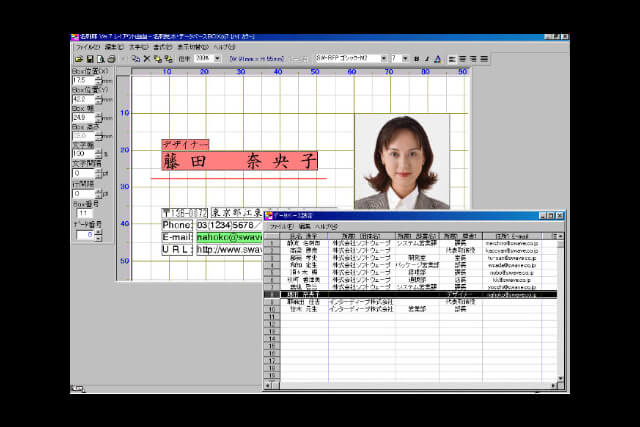Decrease データ番号 with down arrow

point(98,238)
